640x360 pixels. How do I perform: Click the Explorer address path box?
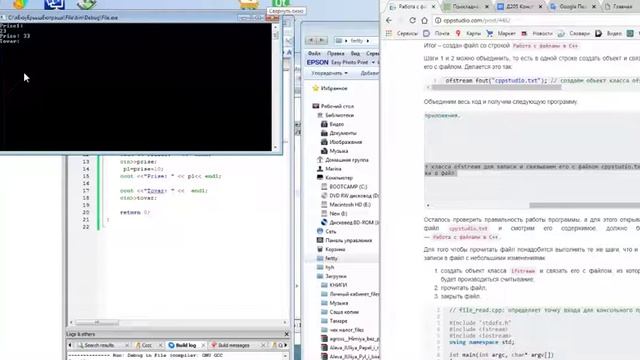(356, 41)
